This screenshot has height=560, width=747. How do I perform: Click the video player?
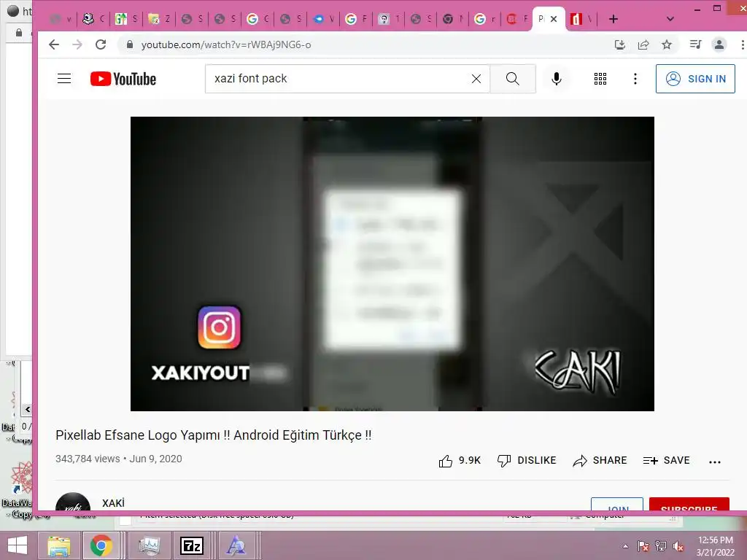(392, 264)
